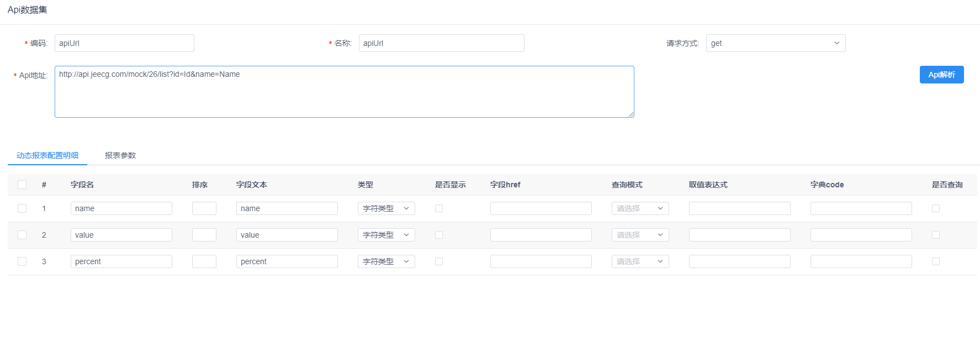This screenshot has height=346, width=980.
Task: Click 字典code field in value row
Action: pos(861,235)
